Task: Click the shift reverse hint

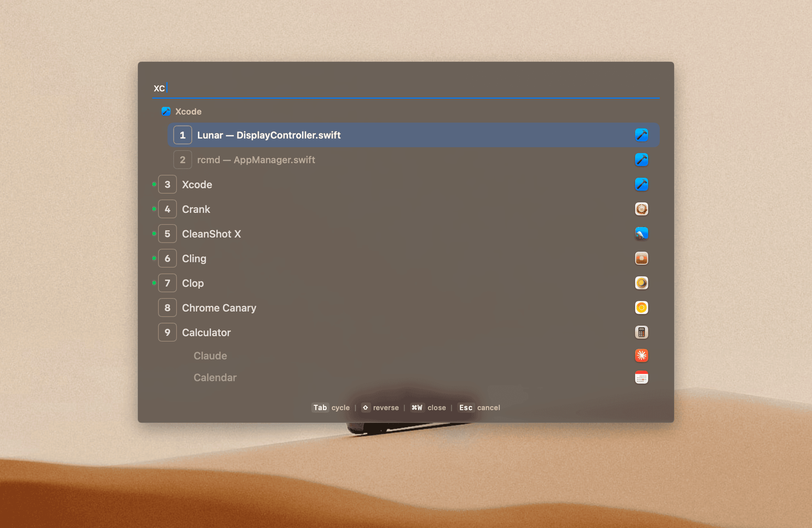Action: 380,407
